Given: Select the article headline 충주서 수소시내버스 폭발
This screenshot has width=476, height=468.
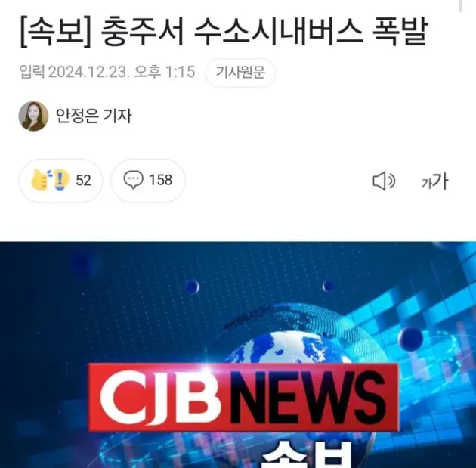Looking at the screenshot, I should point(264,31).
